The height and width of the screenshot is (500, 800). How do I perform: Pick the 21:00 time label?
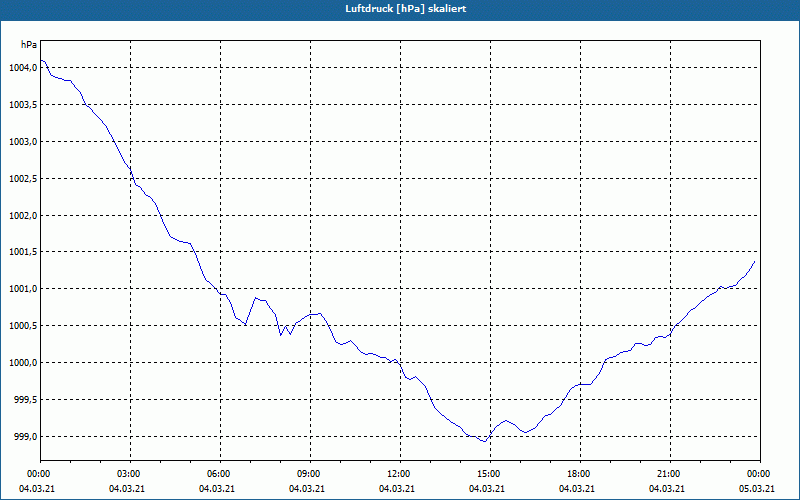coord(670,474)
